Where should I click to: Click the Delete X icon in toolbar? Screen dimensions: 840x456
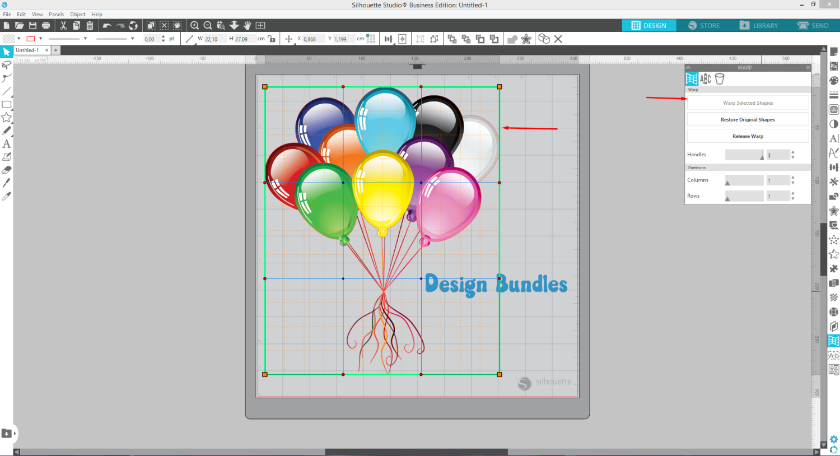[558, 39]
